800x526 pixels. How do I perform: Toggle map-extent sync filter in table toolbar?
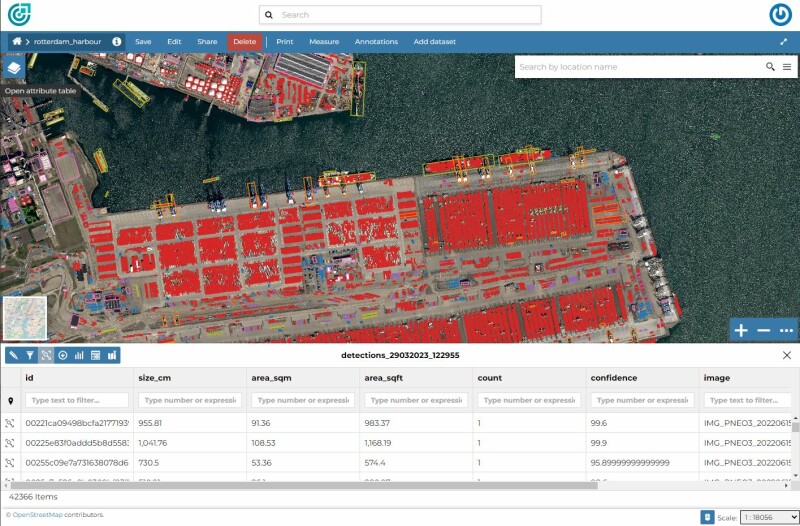click(46, 355)
